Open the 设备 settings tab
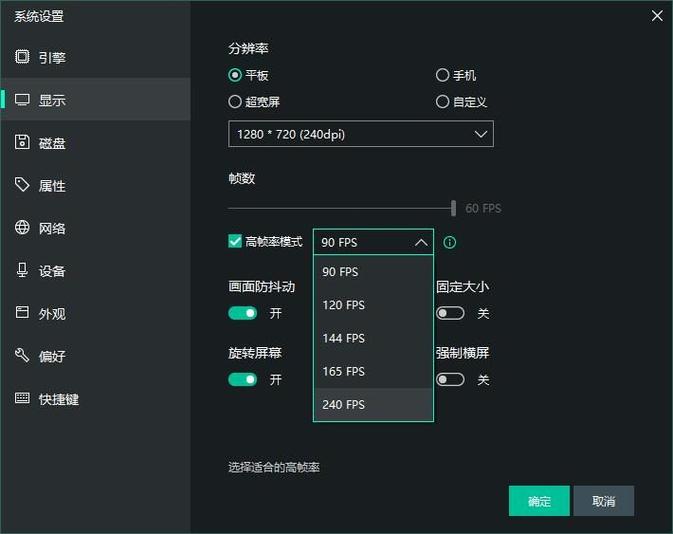 96,270
